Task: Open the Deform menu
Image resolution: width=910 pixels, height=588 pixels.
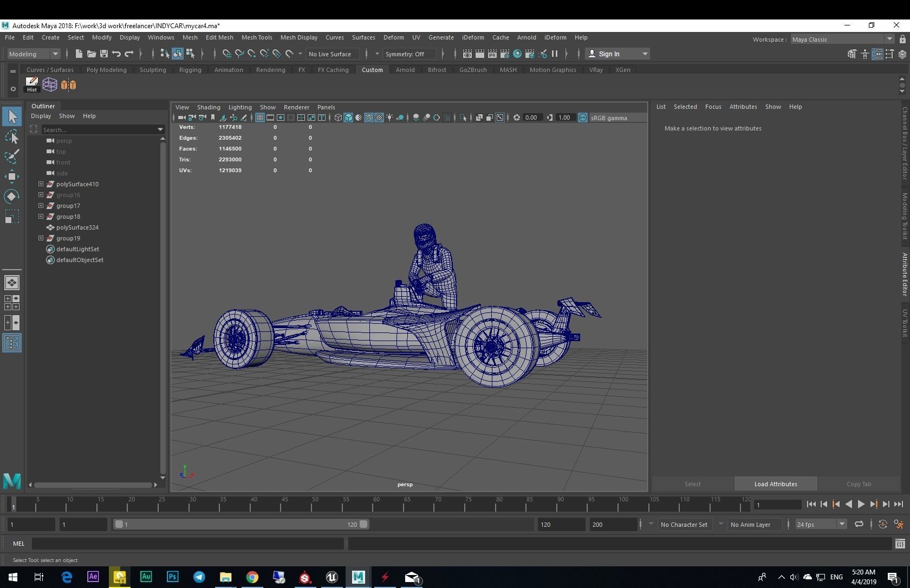Action: point(394,37)
